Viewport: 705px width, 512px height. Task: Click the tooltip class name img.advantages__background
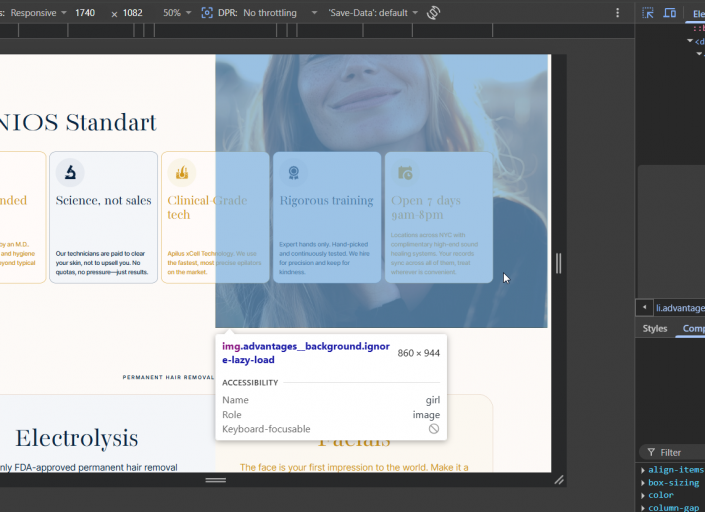coord(306,353)
